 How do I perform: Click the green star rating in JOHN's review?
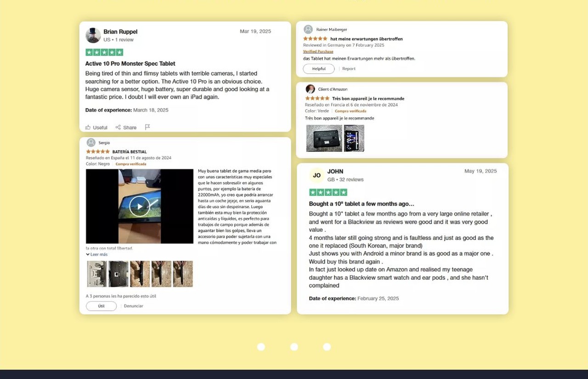click(x=328, y=192)
